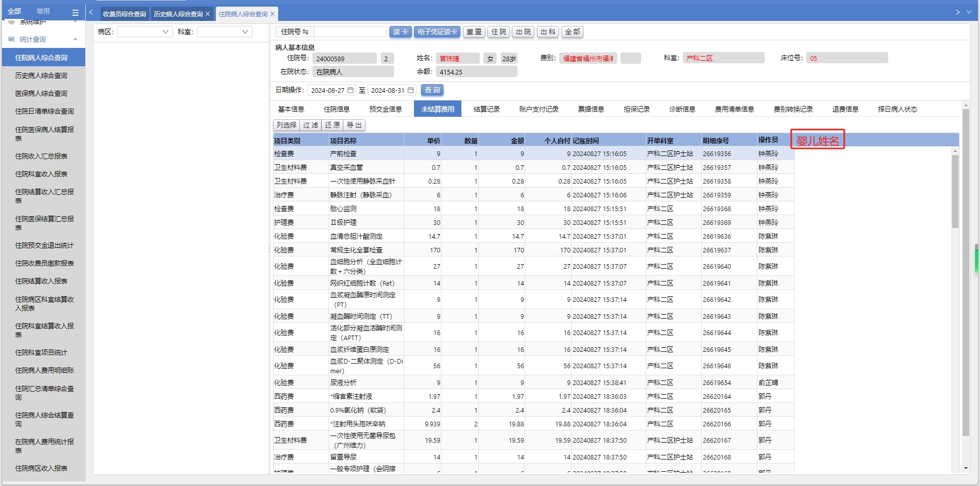This screenshot has width=980, height=486.
Task: Select the 账户支付记录 tab
Action: coord(539,109)
